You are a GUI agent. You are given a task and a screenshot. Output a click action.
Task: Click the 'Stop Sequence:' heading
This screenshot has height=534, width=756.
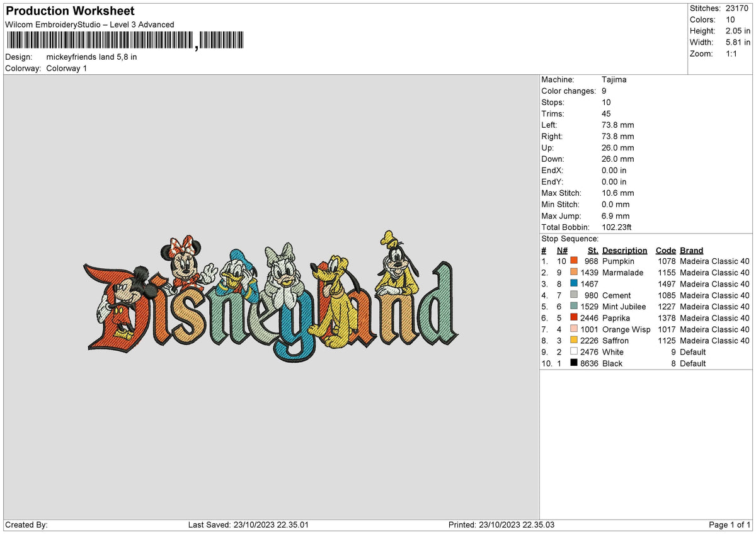tap(570, 239)
